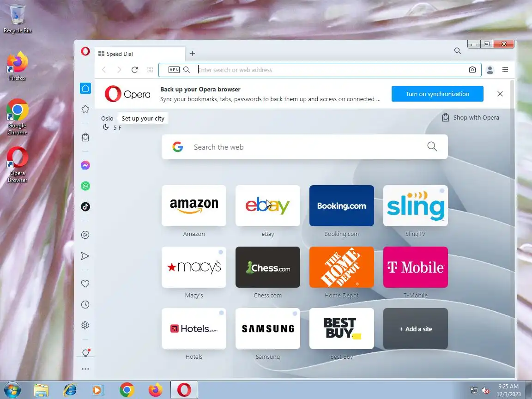532x399 pixels.
Task: Open Windows Media Player from taskbar
Action: [98, 390]
